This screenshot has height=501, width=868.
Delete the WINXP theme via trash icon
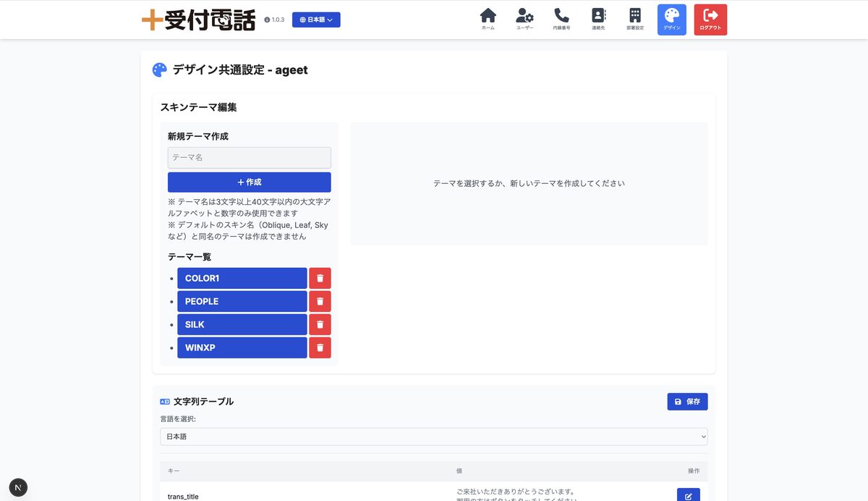[320, 348]
